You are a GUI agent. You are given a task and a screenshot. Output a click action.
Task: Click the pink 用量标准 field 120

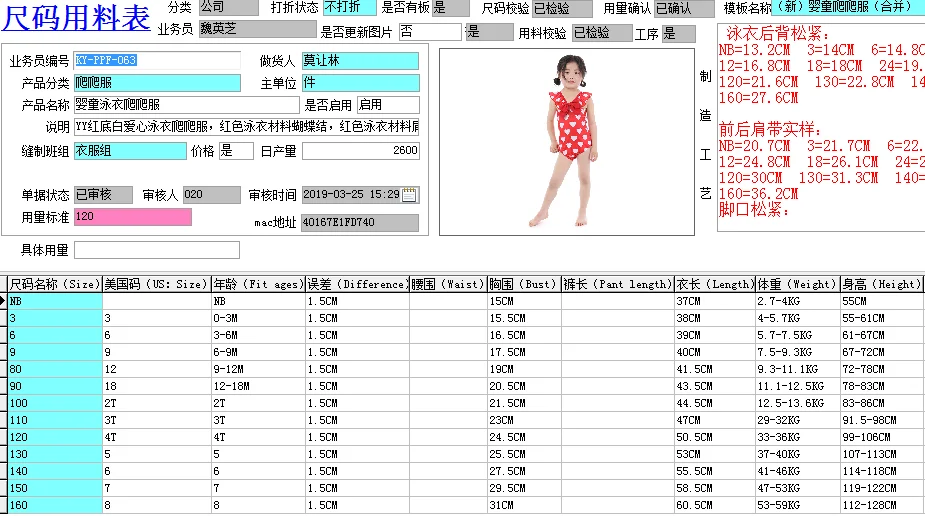point(133,216)
